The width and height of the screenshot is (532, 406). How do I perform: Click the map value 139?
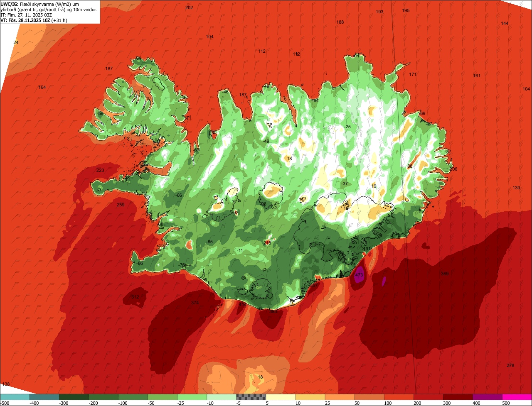click(516, 188)
